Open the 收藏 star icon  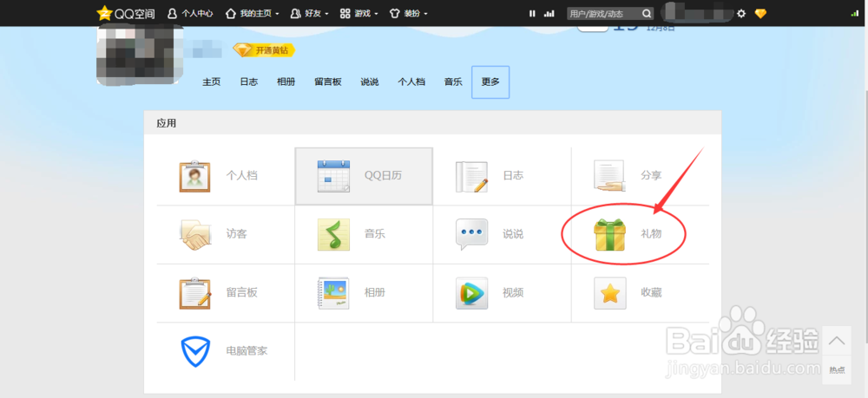(x=609, y=293)
